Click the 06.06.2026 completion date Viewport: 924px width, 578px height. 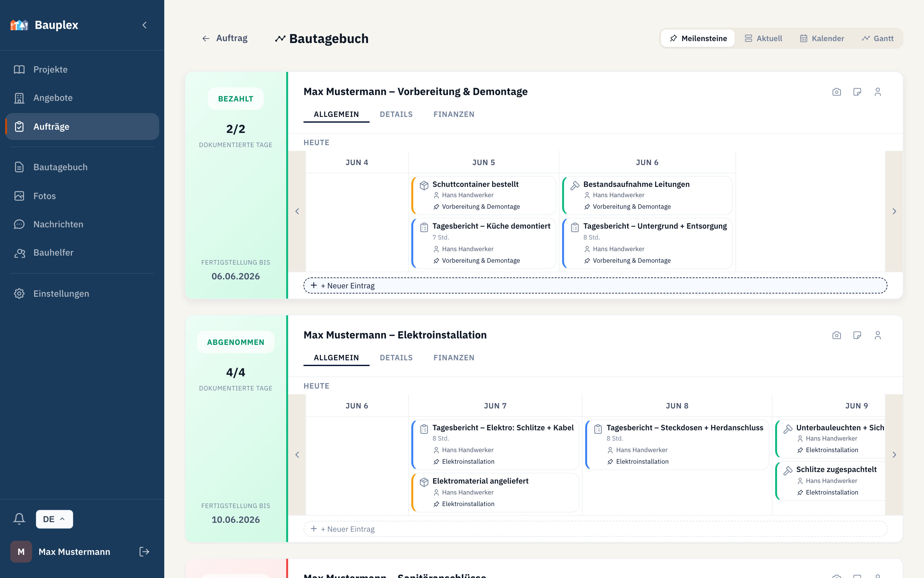[x=235, y=276]
